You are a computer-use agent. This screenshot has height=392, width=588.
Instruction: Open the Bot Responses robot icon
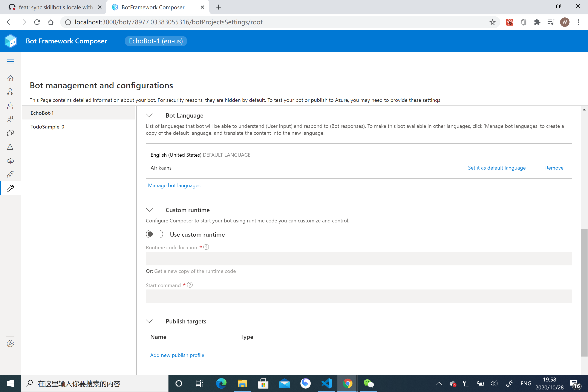pyautogui.click(x=10, y=106)
